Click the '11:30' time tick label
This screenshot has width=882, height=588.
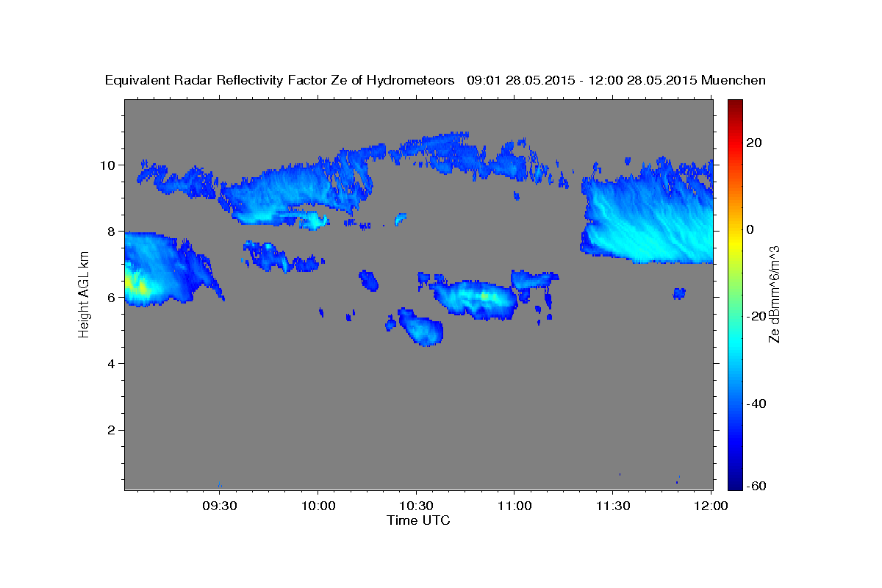click(612, 506)
